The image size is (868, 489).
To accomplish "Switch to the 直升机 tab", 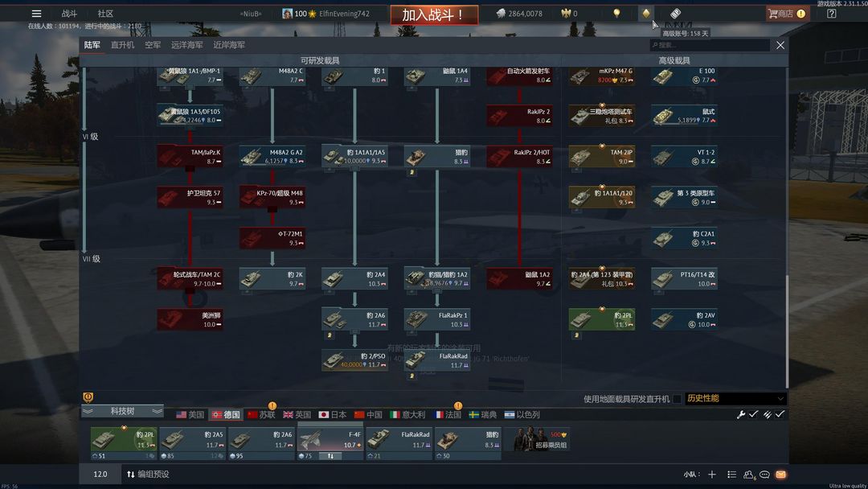I will point(122,45).
